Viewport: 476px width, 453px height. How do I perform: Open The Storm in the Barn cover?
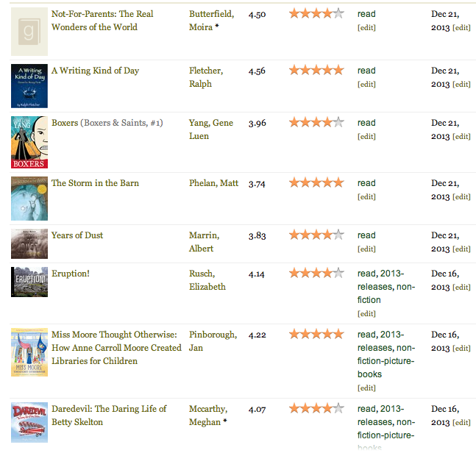click(x=29, y=199)
